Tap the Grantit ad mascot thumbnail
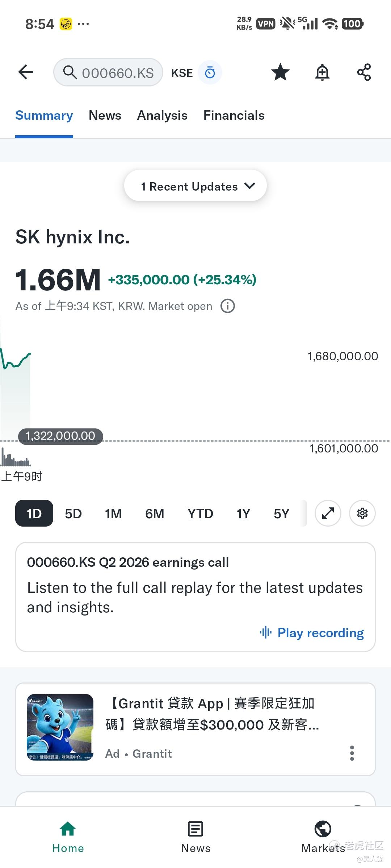The image size is (391, 868). click(x=60, y=727)
